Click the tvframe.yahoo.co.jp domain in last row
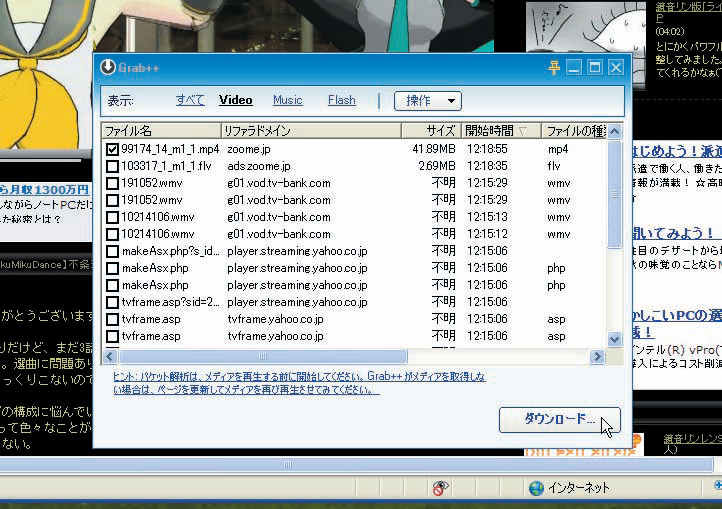722x509 pixels. (x=275, y=336)
